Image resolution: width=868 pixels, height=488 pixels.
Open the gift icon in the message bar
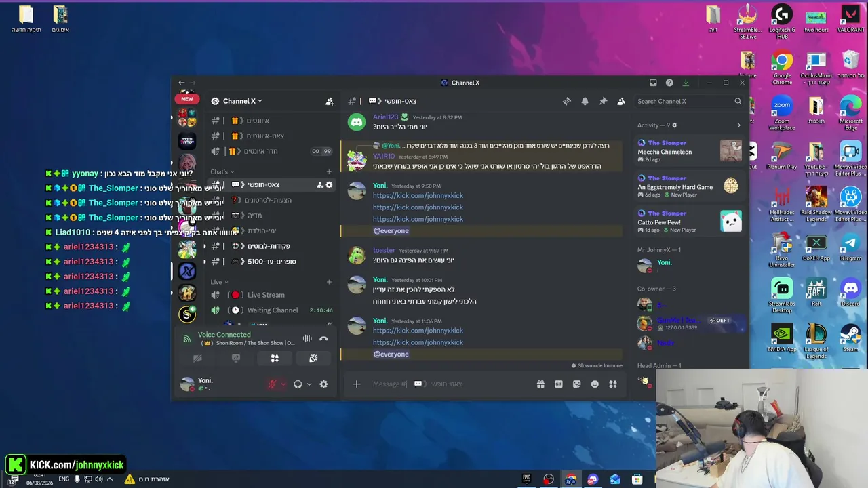[540, 384]
